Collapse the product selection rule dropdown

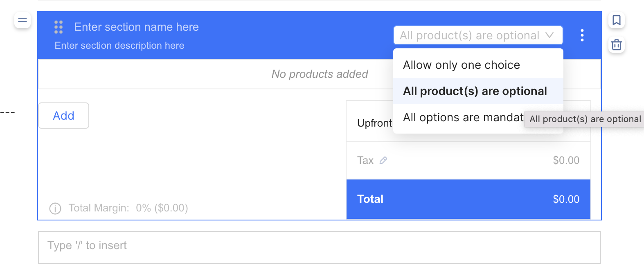(478, 35)
